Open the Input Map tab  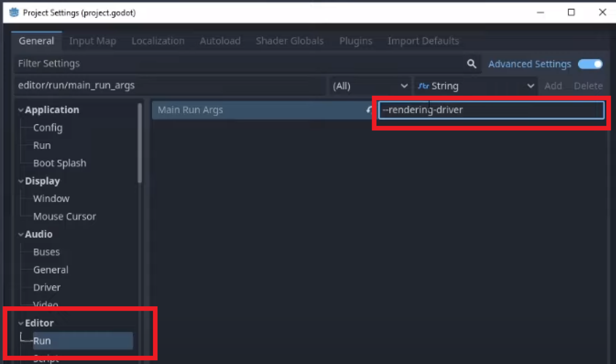(x=92, y=41)
